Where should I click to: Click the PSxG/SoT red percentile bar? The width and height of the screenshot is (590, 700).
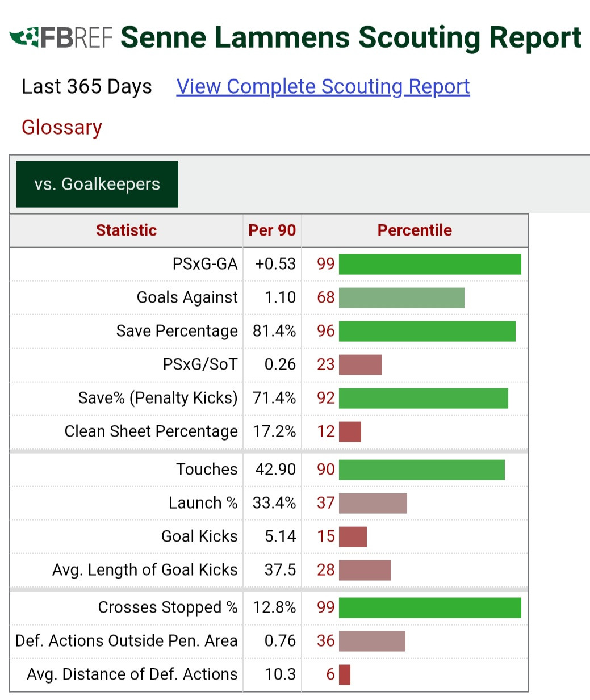click(360, 365)
